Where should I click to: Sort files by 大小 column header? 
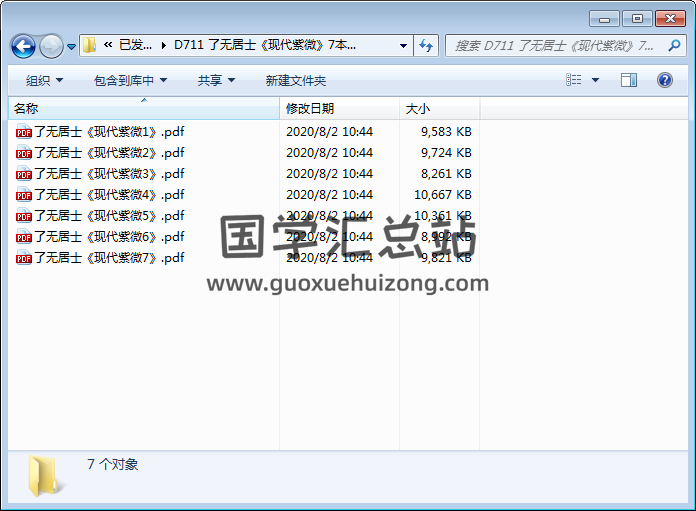[x=418, y=108]
